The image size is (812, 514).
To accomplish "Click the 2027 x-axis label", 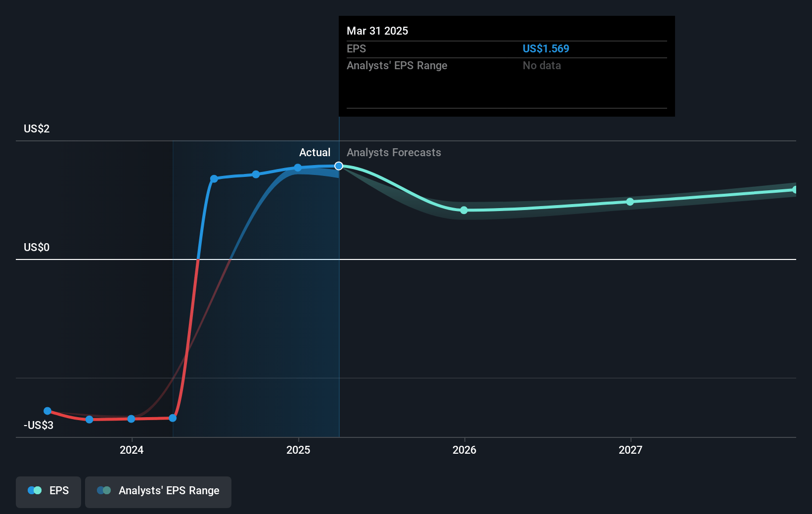I will (x=631, y=450).
